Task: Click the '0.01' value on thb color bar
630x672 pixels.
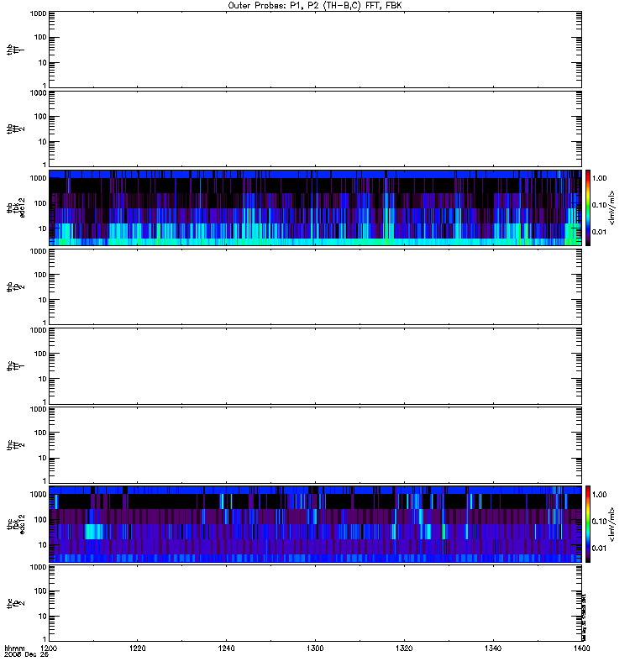Action: point(600,233)
